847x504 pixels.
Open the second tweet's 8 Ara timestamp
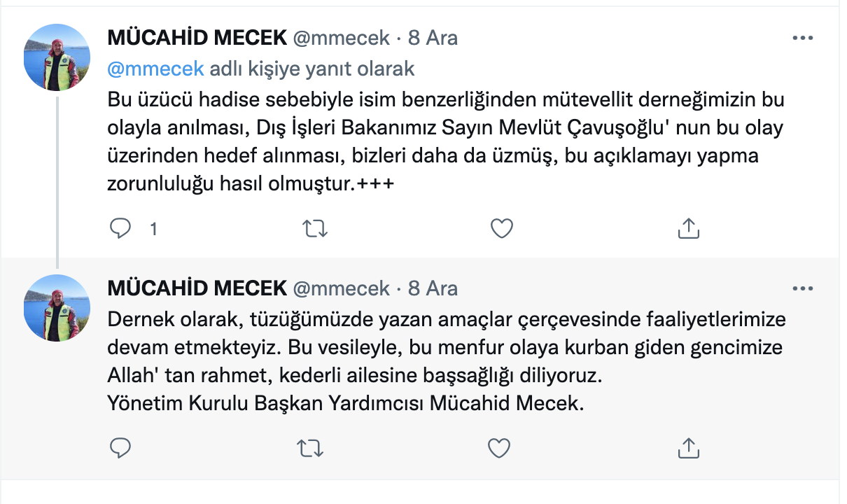pos(433,288)
